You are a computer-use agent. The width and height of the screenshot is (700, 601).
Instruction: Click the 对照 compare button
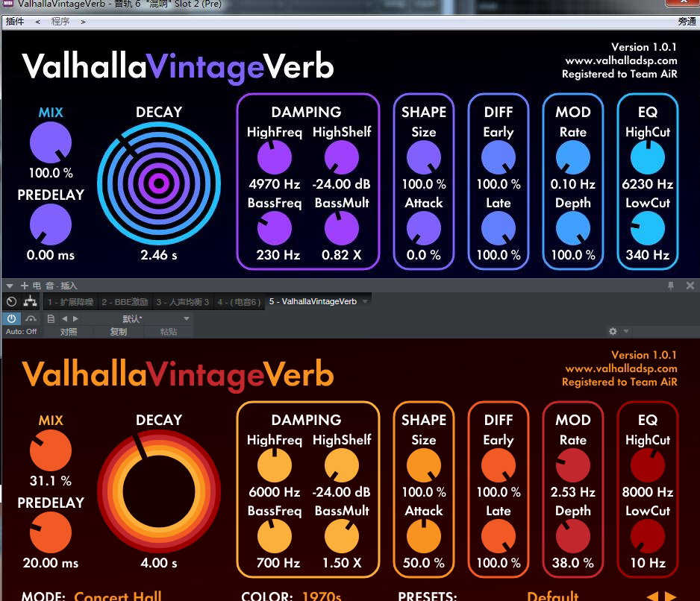(69, 332)
